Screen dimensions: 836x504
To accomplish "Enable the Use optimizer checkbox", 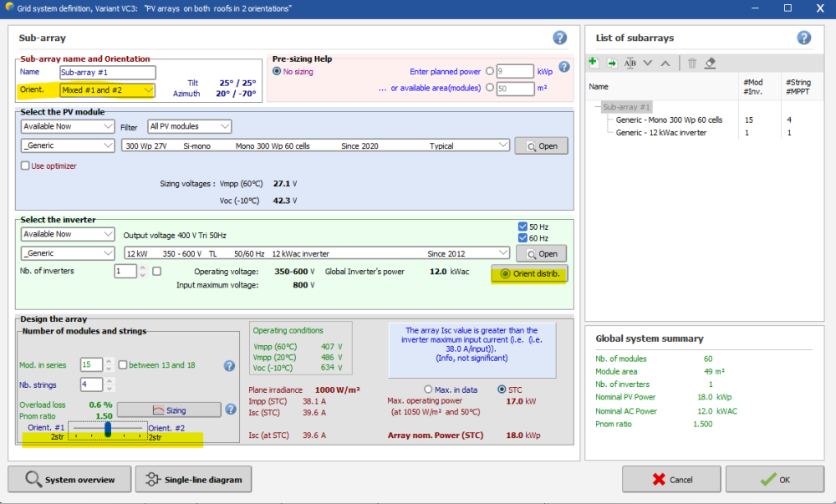I will pos(25,165).
